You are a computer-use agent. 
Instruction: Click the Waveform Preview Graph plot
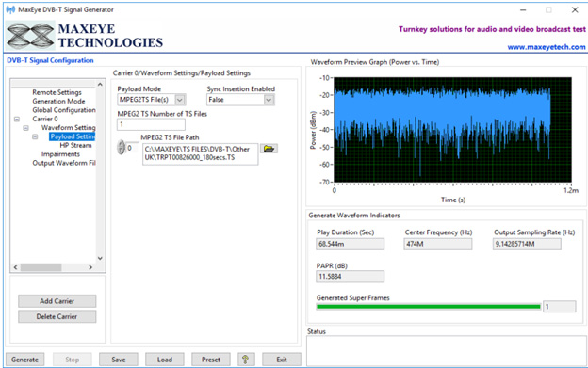[452, 130]
